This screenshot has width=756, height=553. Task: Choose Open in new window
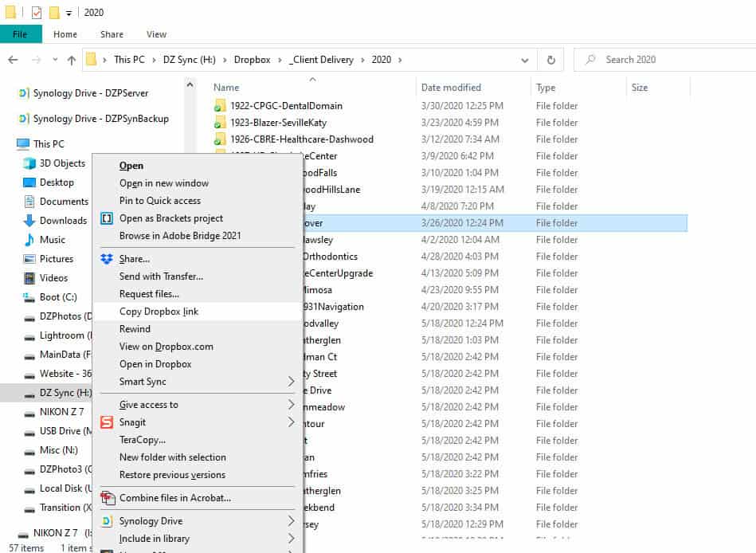pyautogui.click(x=164, y=183)
